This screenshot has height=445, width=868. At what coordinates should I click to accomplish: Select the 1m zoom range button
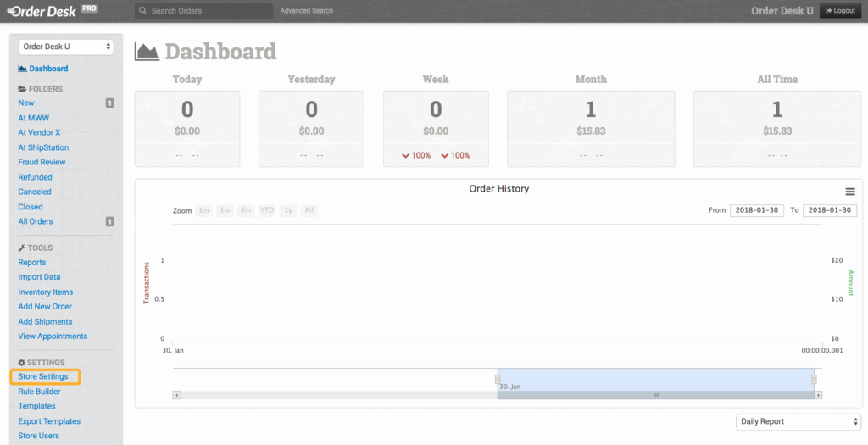pos(204,210)
